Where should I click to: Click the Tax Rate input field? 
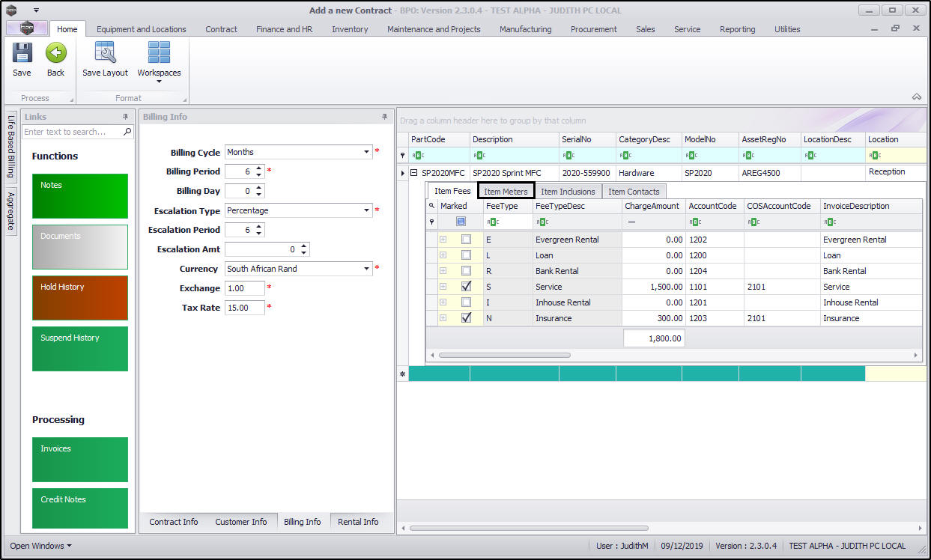pos(244,308)
